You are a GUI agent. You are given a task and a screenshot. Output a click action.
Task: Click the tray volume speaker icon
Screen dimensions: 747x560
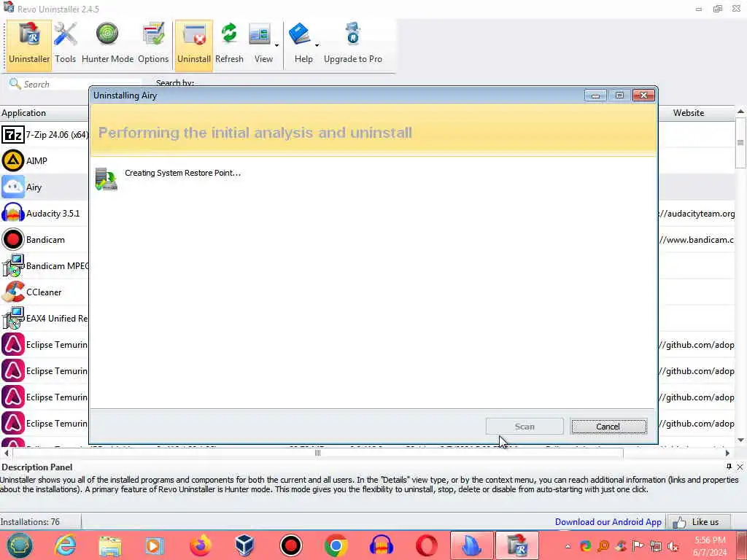[673, 546]
